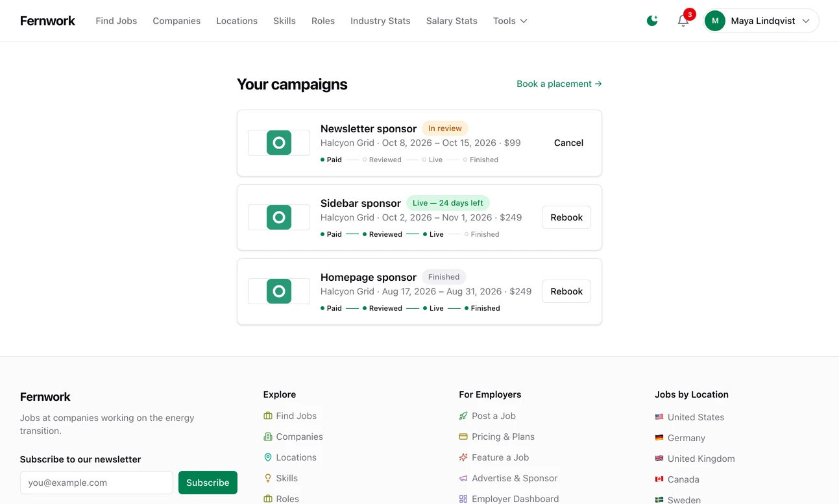Open Locations in top navigation
The image size is (839, 504).
click(x=237, y=21)
